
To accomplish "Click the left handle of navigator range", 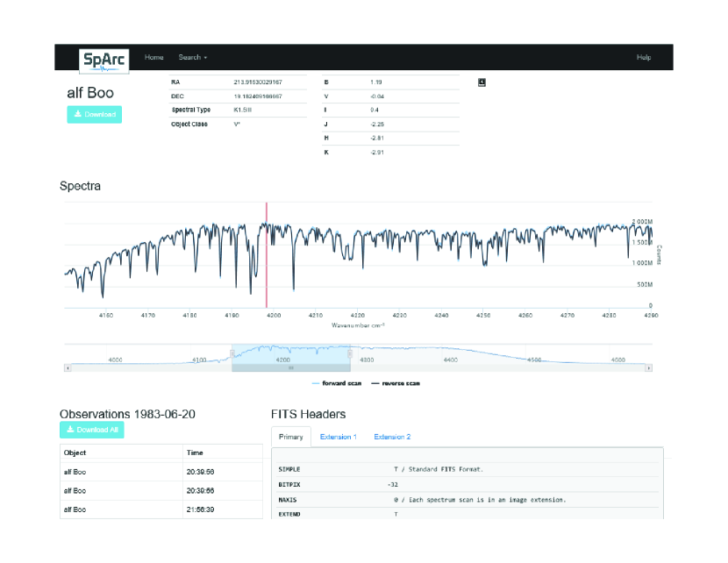I will point(232,353).
